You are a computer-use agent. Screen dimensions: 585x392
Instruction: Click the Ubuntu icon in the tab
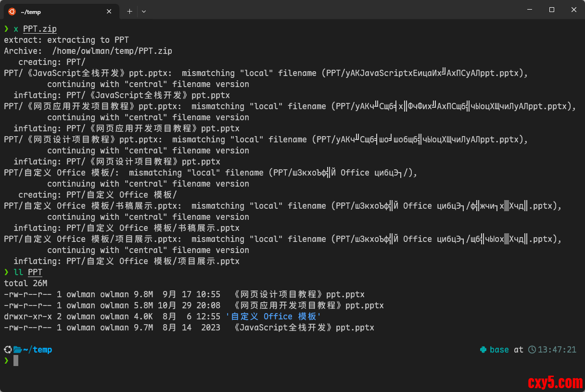click(x=12, y=12)
